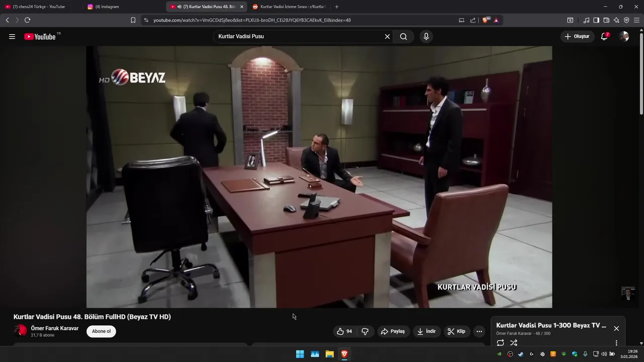Open browser tab search icon

570,20
